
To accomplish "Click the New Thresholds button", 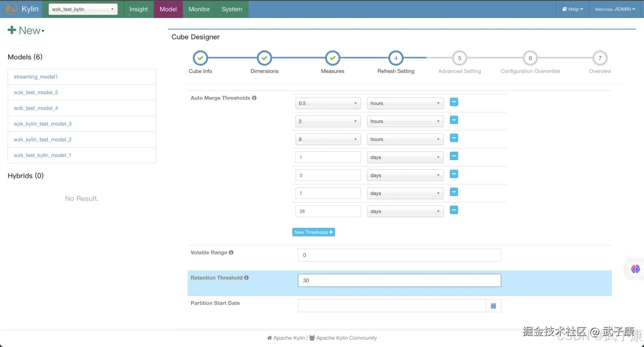I will [x=313, y=232].
